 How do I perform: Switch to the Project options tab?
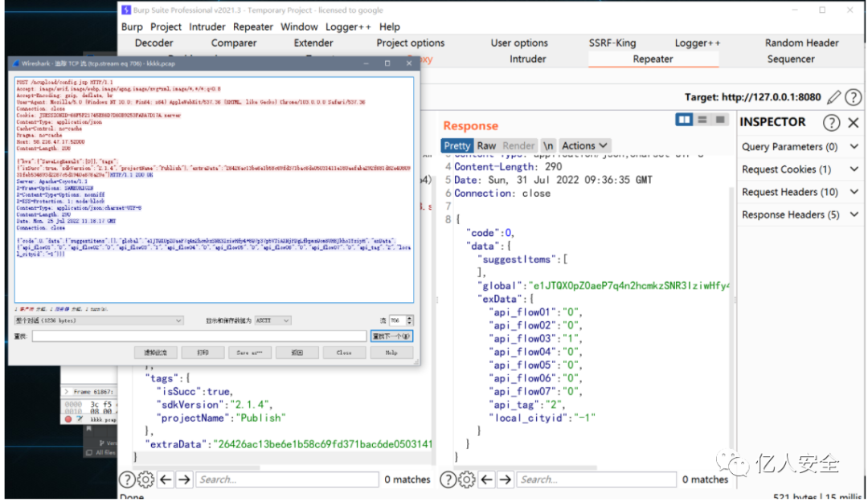tap(410, 43)
